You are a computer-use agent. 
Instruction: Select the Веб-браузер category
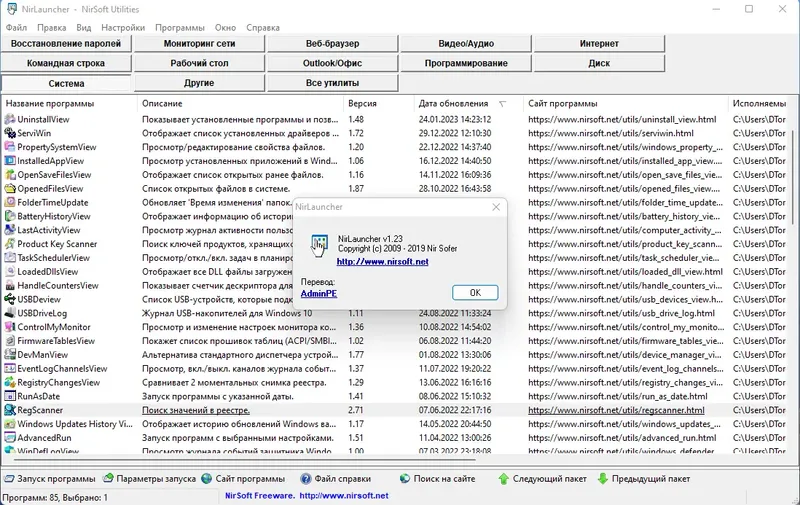333,43
